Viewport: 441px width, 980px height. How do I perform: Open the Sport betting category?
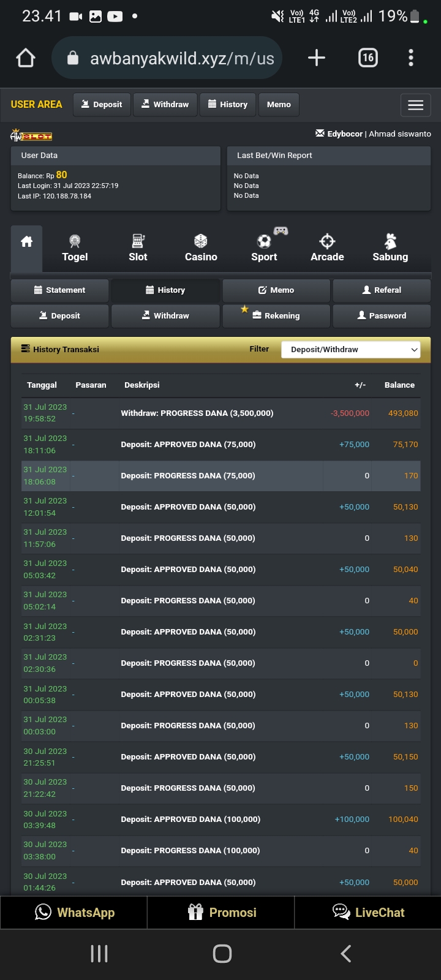[264, 248]
